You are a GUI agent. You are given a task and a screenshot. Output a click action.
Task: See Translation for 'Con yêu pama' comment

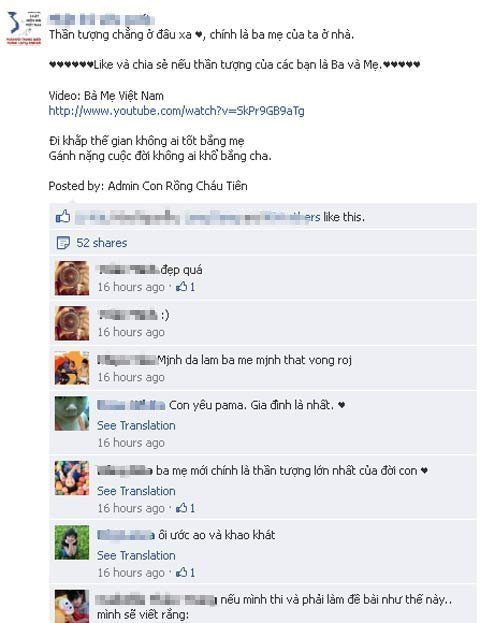136,426
